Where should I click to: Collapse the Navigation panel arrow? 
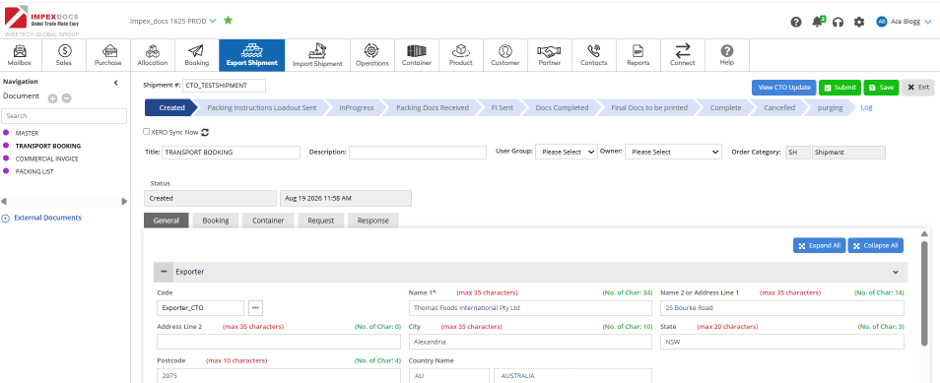point(116,83)
